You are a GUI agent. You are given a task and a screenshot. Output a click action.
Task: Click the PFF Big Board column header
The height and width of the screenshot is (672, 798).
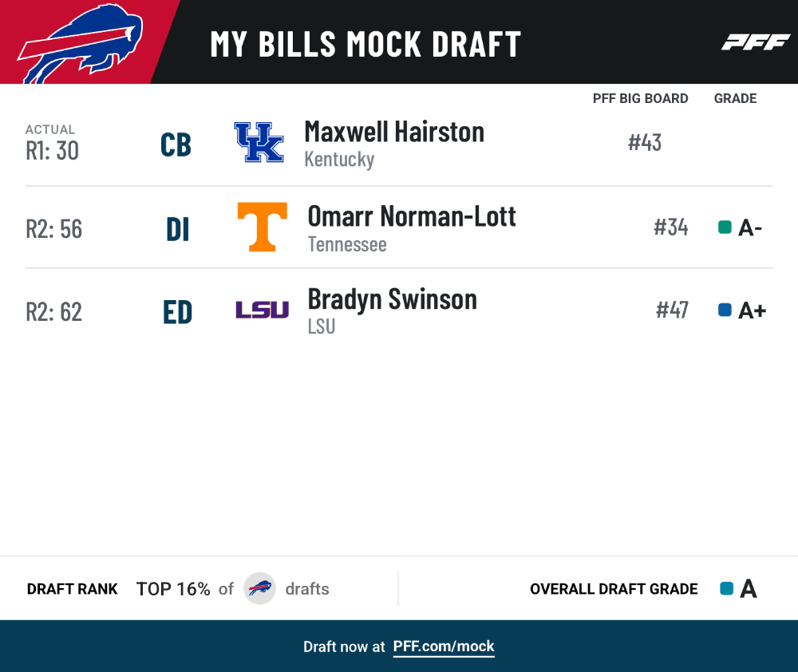[640, 98]
